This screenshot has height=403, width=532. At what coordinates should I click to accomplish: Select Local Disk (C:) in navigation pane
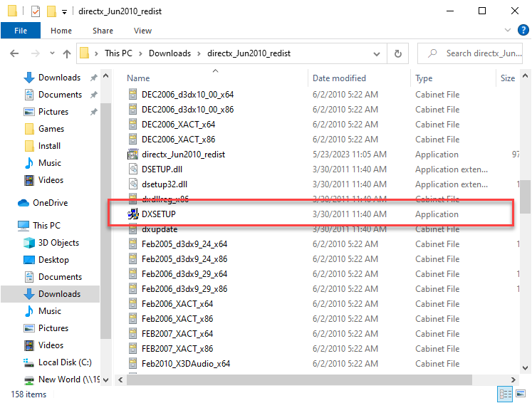[64, 362]
